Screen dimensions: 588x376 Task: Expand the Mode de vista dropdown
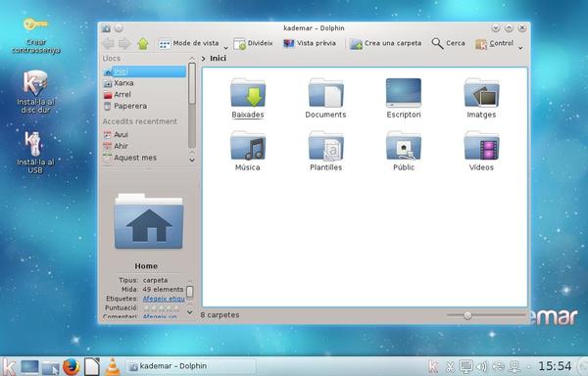click(x=225, y=48)
